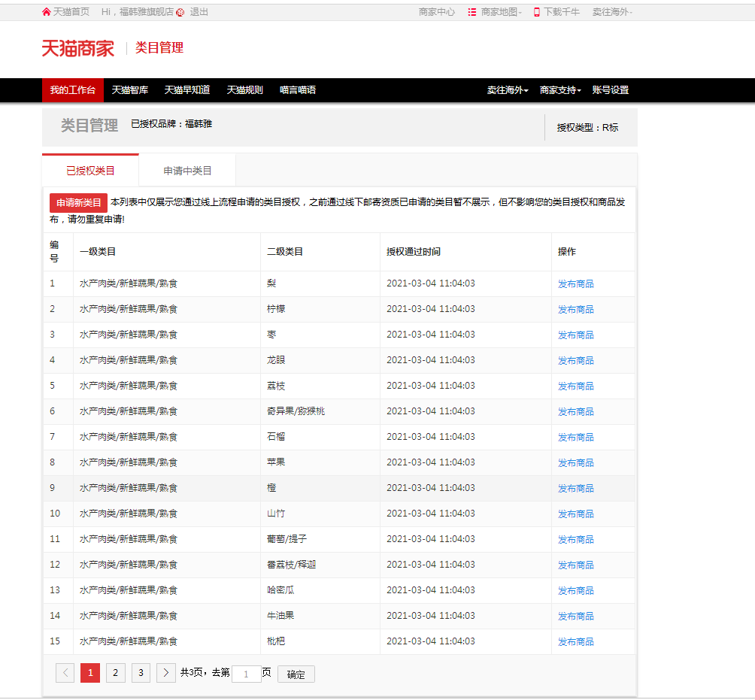The height and width of the screenshot is (700, 755).
Task: Switch to the 申请中类目 tab
Action: click(x=187, y=171)
